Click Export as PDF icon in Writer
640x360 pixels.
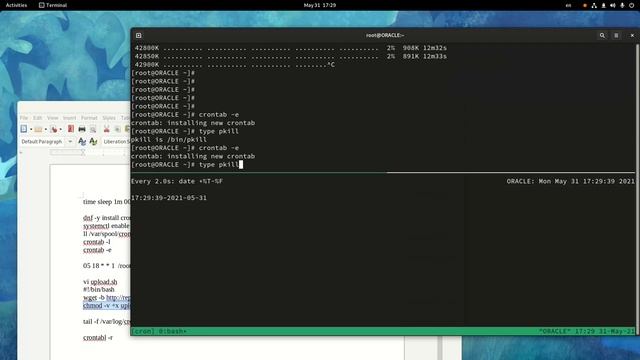coord(71,129)
